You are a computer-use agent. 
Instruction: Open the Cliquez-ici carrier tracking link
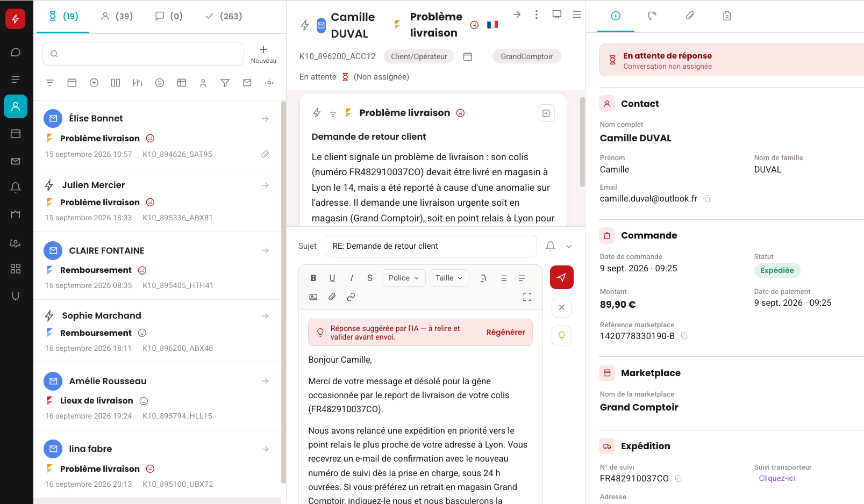(x=777, y=478)
